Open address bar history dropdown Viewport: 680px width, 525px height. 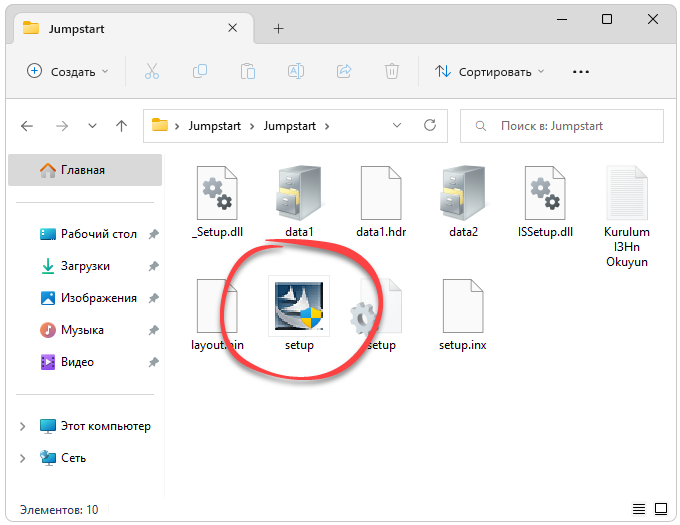[x=396, y=126]
